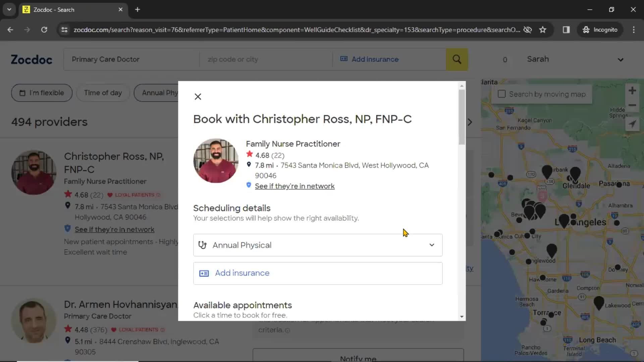
Task: Open Chrome three-dot menu
Action: [x=634, y=30]
